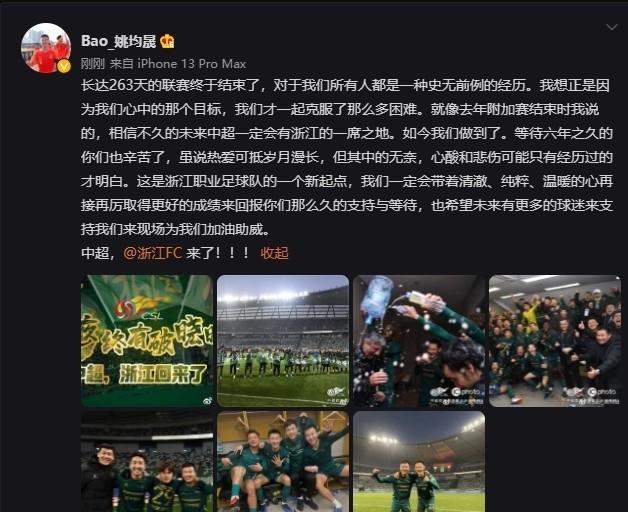Collapse the post with 收起
The image size is (628, 512).
(274, 253)
